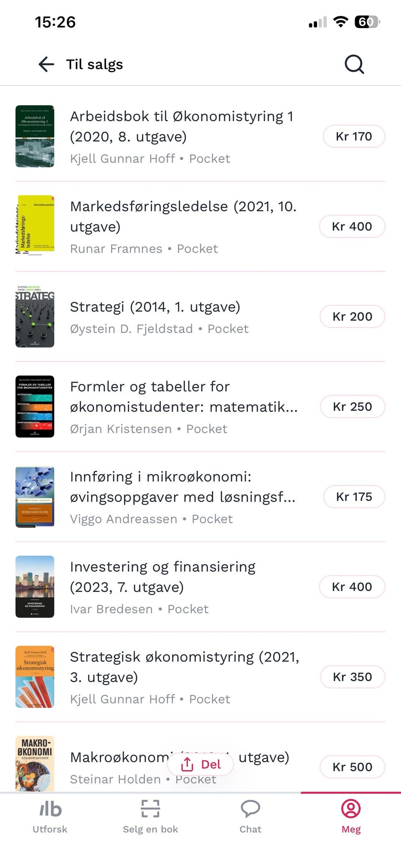Screen dimensions: 401x868
Task: Open the Utforsk tab
Action: (50, 817)
